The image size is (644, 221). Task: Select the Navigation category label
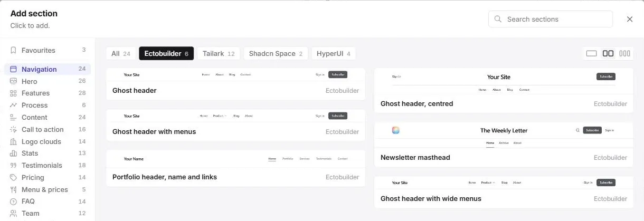point(39,69)
